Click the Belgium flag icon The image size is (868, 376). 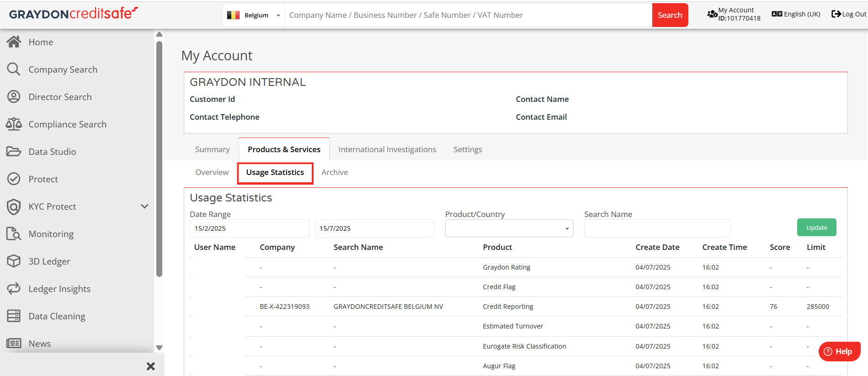tap(234, 15)
